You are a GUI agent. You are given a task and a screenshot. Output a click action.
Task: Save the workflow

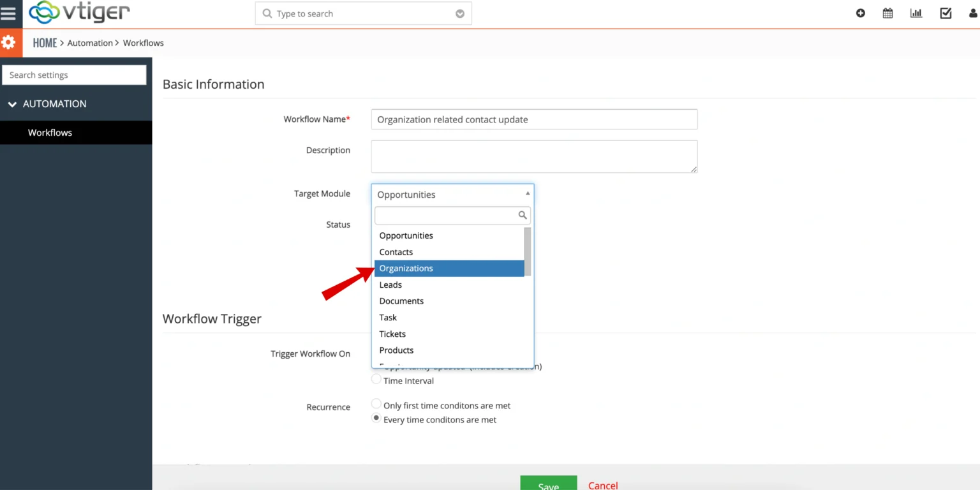(547, 485)
